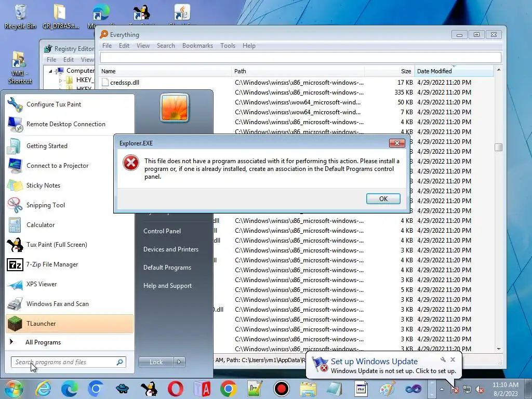The width and height of the screenshot is (532, 399).
Task: Click the Search programs and files box
Action: (x=68, y=362)
